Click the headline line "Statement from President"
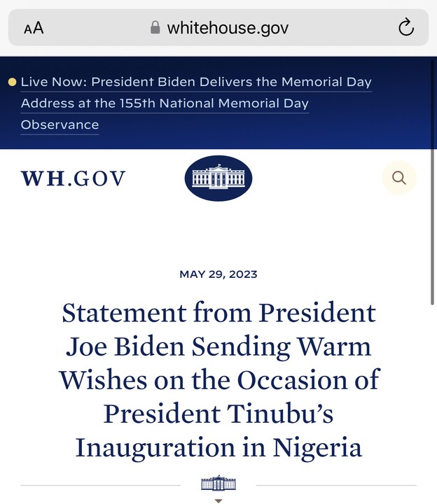 (x=218, y=312)
